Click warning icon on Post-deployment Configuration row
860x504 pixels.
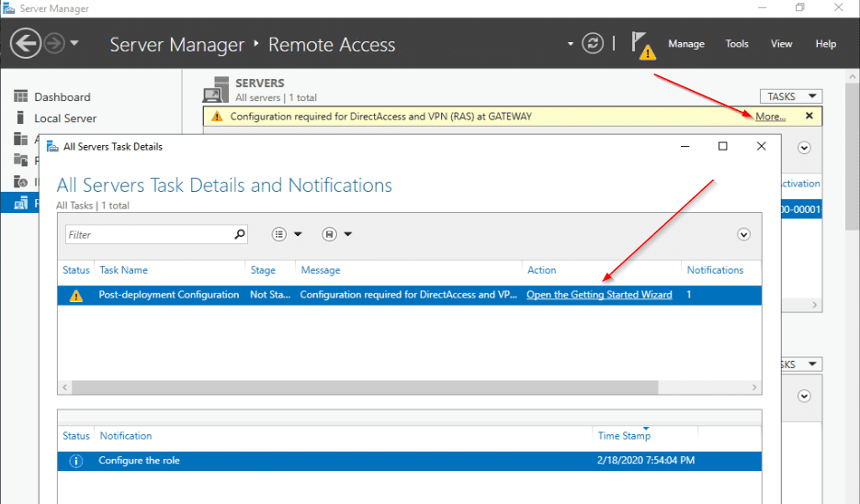coord(76,295)
